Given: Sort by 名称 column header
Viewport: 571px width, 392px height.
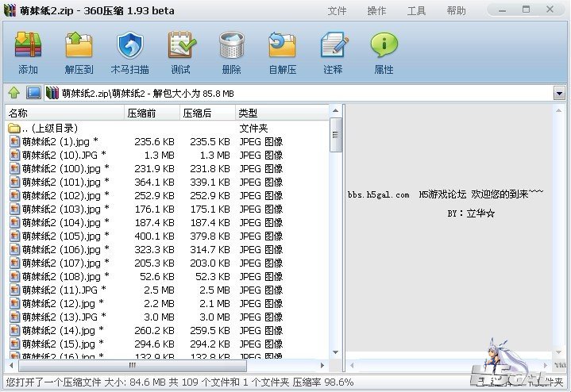Looking at the screenshot, I should point(64,113).
